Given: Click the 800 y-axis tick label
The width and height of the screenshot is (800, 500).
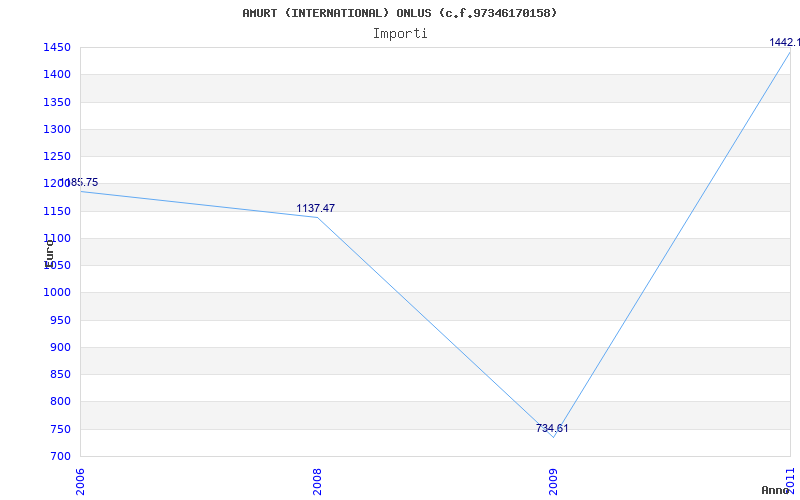Looking at the screenshot, I should pos(60,402).
